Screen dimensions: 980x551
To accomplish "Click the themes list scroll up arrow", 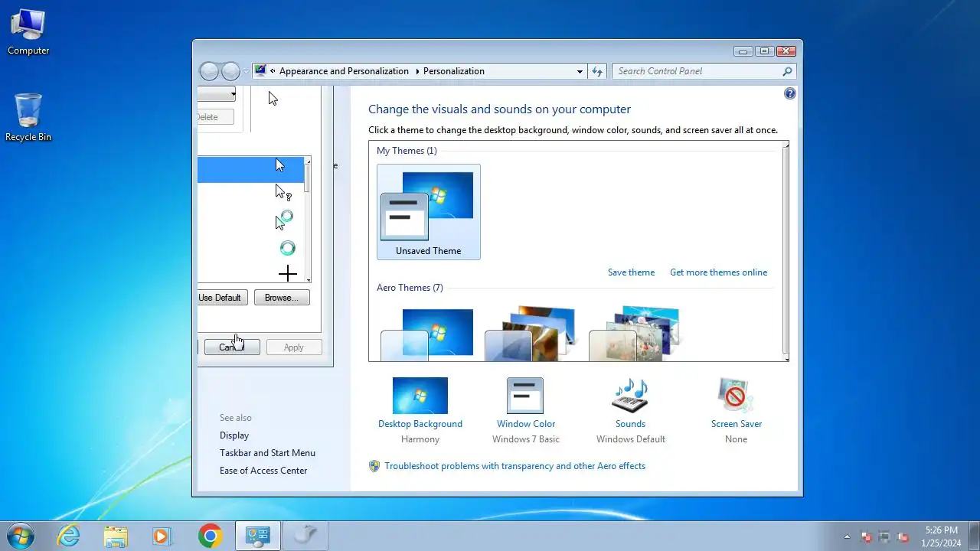I will tap(786, 145).
